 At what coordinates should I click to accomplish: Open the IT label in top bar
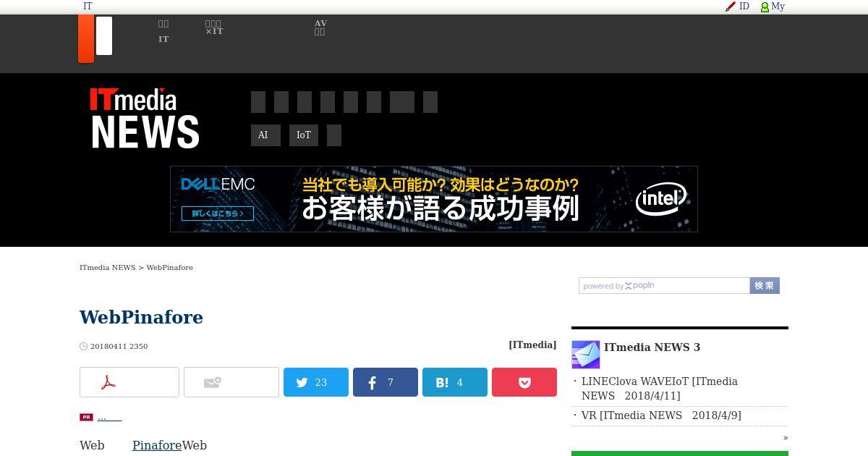[x=88, y=7]
